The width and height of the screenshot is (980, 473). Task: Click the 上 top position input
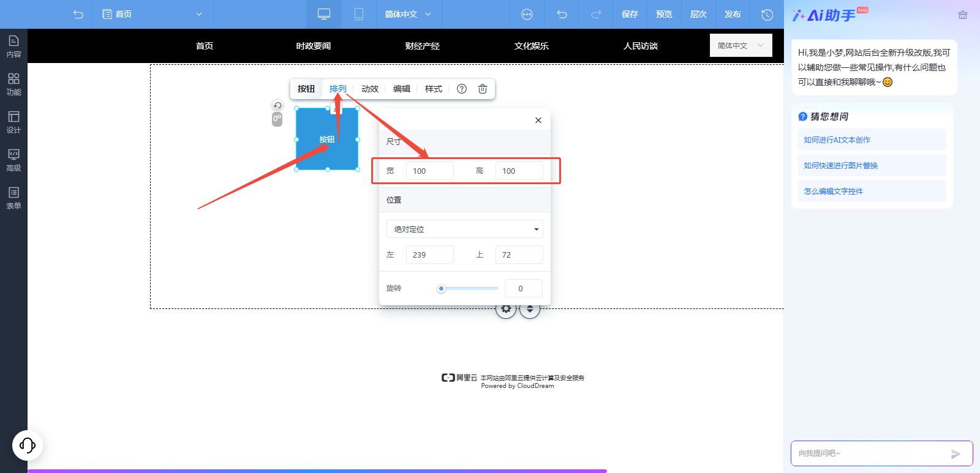(x=519, y=255)
